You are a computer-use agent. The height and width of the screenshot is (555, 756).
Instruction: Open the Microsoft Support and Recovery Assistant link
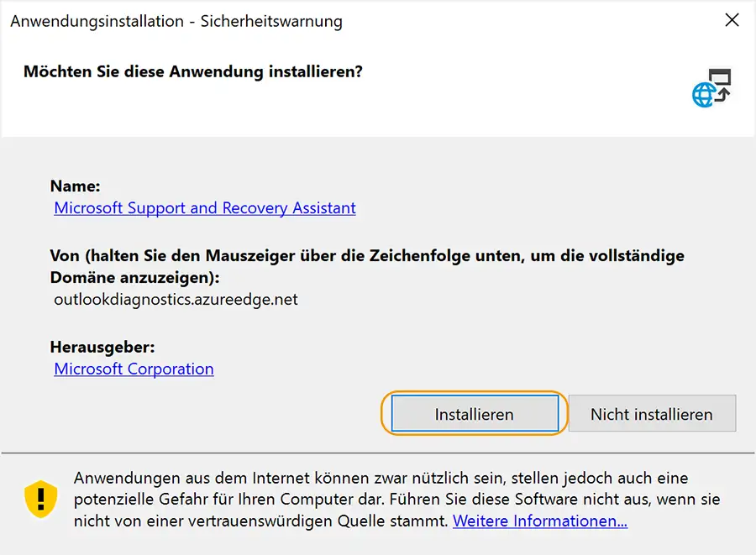tap(205, 207)
